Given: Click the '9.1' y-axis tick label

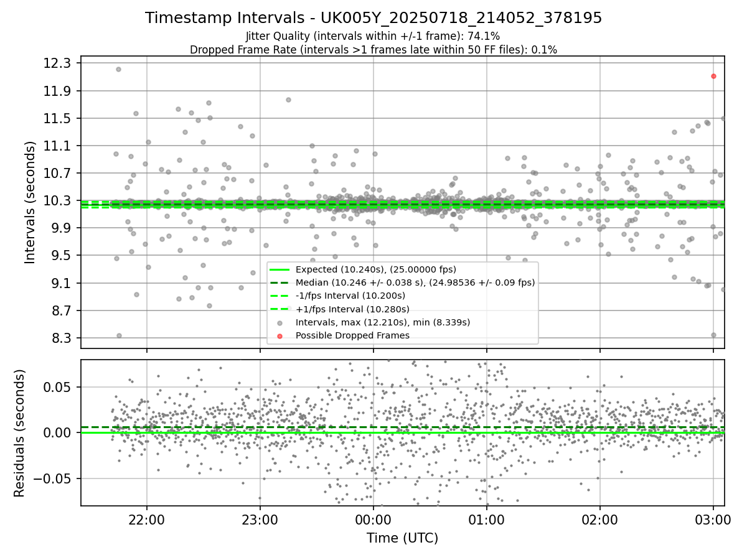Looking at the screenshot, I should (x=62, y=283).
